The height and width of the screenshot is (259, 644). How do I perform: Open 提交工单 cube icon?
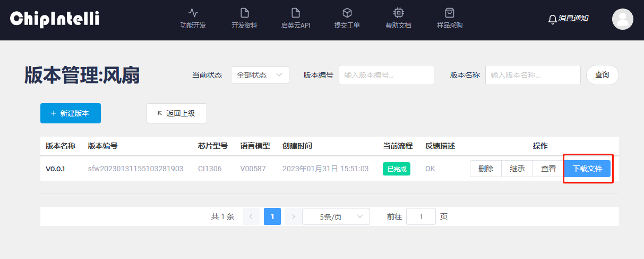pos(347,13)
